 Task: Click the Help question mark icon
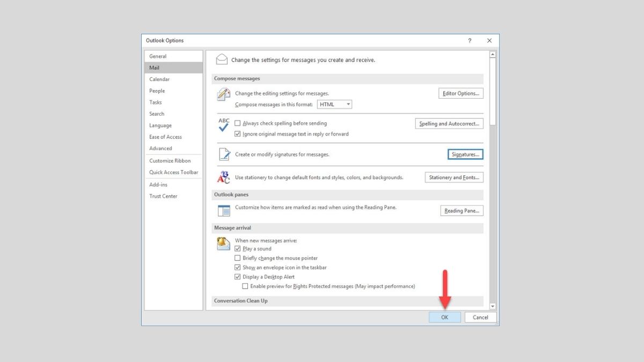[x=470, y=41]
